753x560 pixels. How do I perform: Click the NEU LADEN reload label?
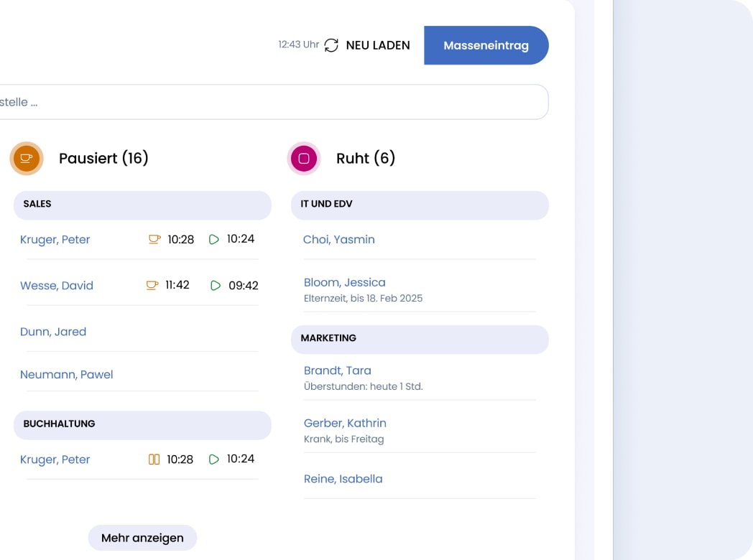pos(378,45)
